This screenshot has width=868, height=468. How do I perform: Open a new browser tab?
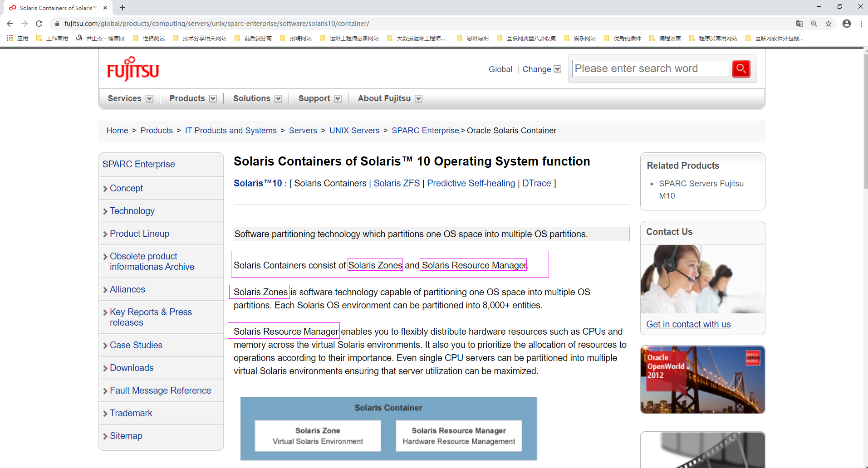point(123,8)
